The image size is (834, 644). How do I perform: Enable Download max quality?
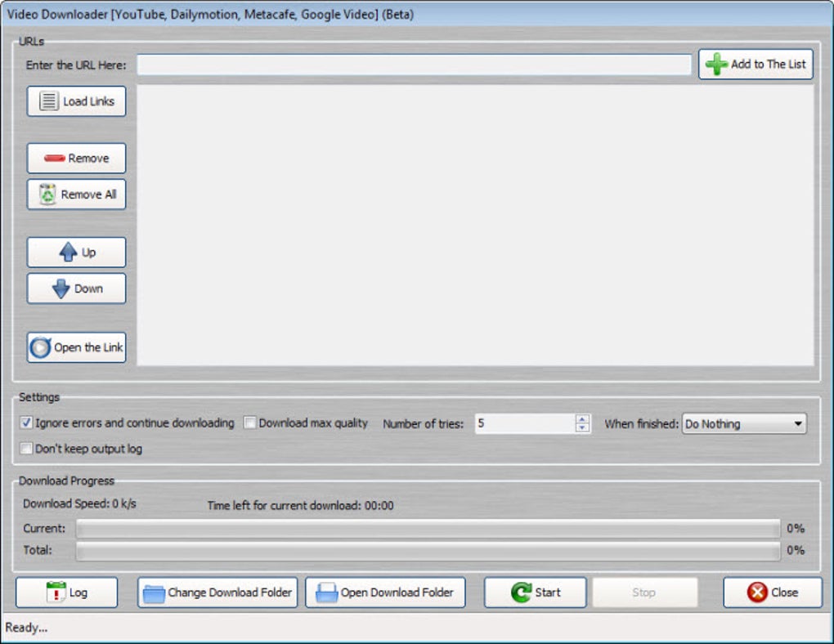point(249,423)
